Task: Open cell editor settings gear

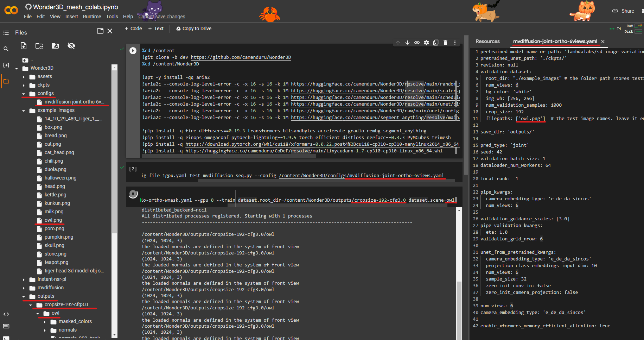Action: pos(426,43)
